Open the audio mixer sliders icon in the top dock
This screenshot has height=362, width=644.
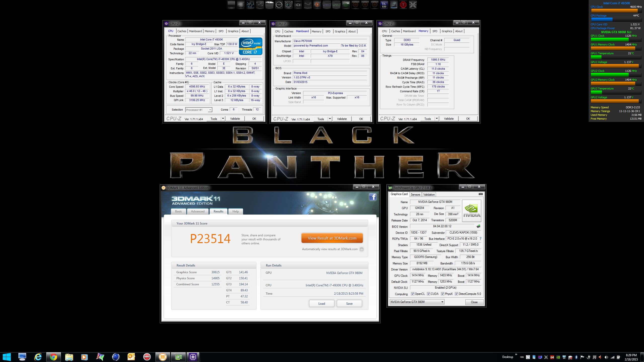click(x=260, y=5)
